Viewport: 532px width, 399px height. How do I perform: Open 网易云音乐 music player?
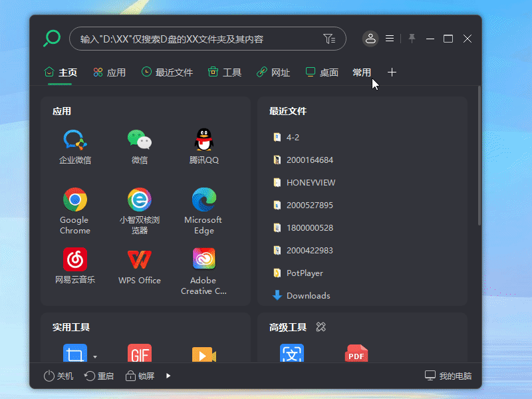click(x=75, y=259)
